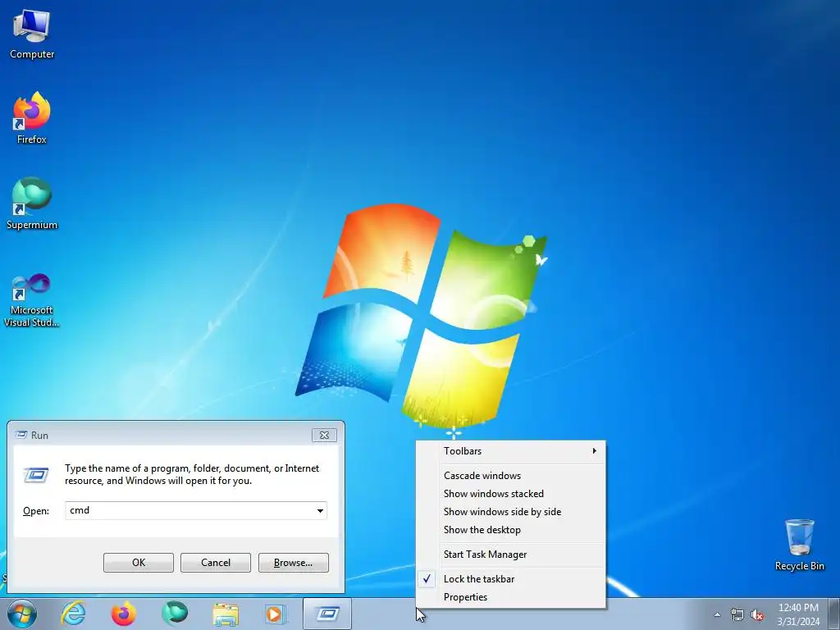The width and height of the screenshot is (840, 630).
Task: Open Windows Media Player taskbar icon
Action: [276, 614]
